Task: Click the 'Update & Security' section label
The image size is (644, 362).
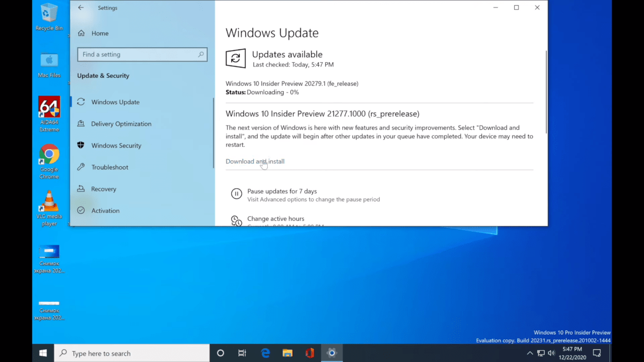Action: point(103,76)
